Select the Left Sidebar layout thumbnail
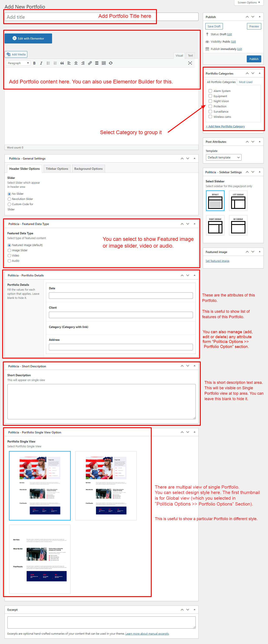Screen dimensions: 268x644 pyautogui.click(x=238, y=201)
